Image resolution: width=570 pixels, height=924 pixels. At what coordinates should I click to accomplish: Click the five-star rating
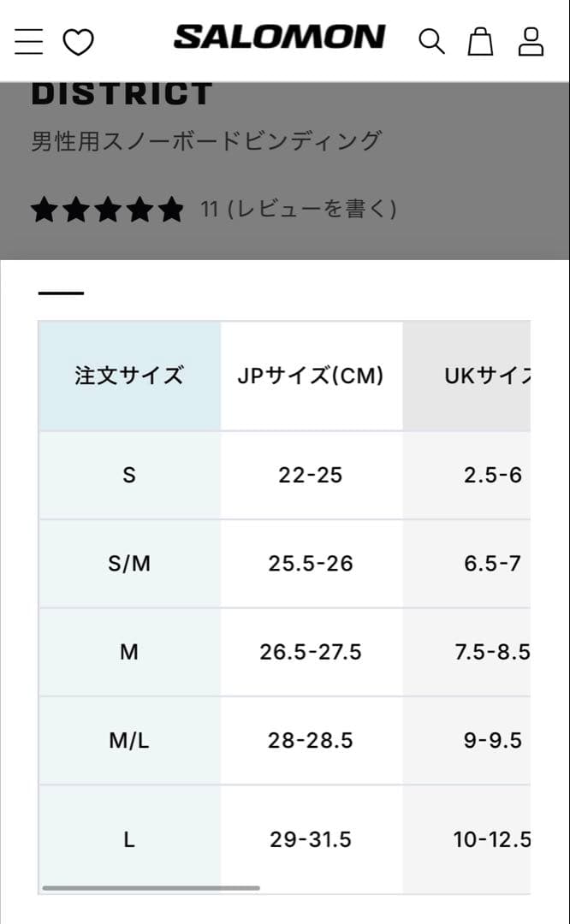[x=108, y=210]
